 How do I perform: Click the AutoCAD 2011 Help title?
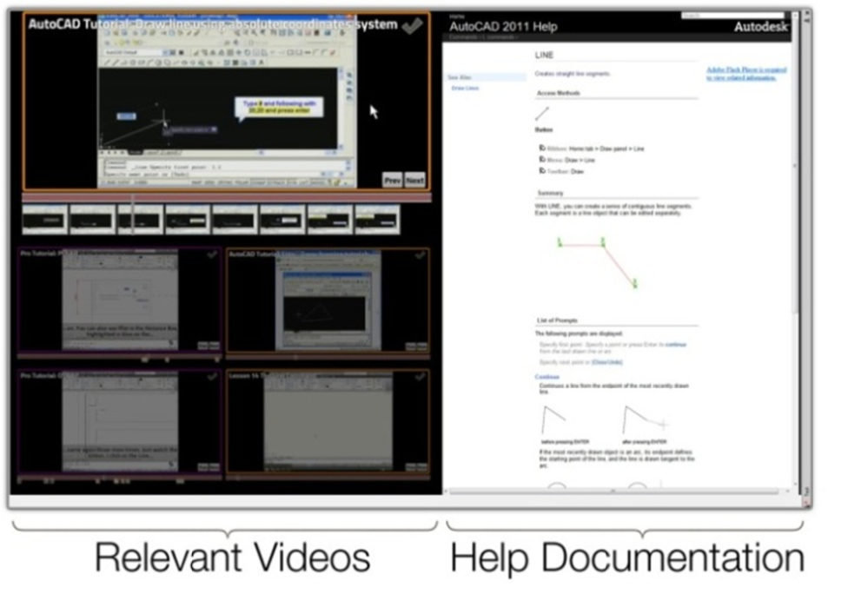(x=503, y=27)
